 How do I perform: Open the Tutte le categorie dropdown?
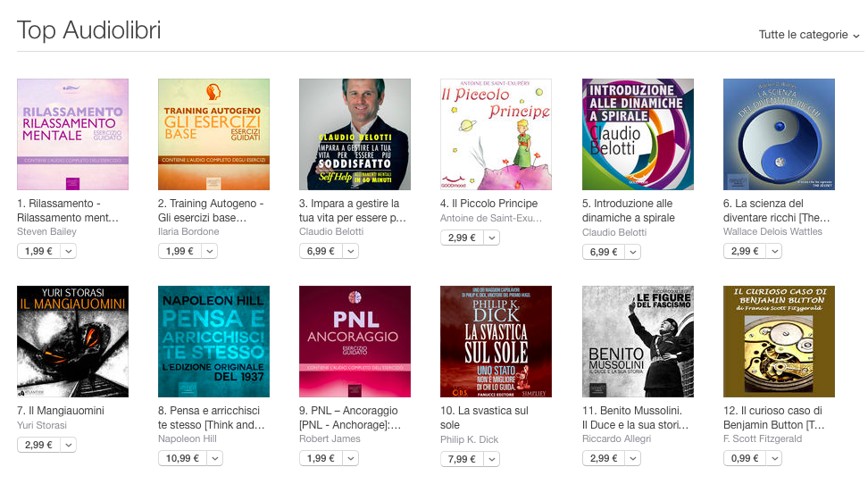point(809,34)
